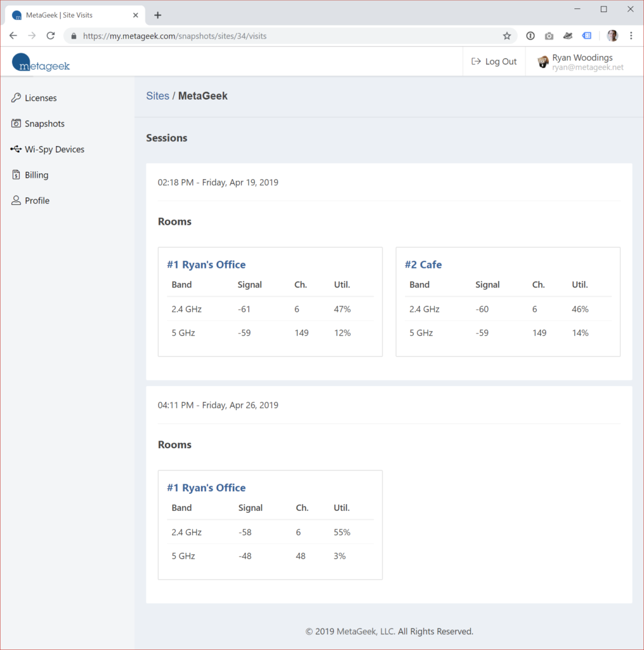Click the Ryan Woodings user name

pyautogui.click(x=582, y=58)
